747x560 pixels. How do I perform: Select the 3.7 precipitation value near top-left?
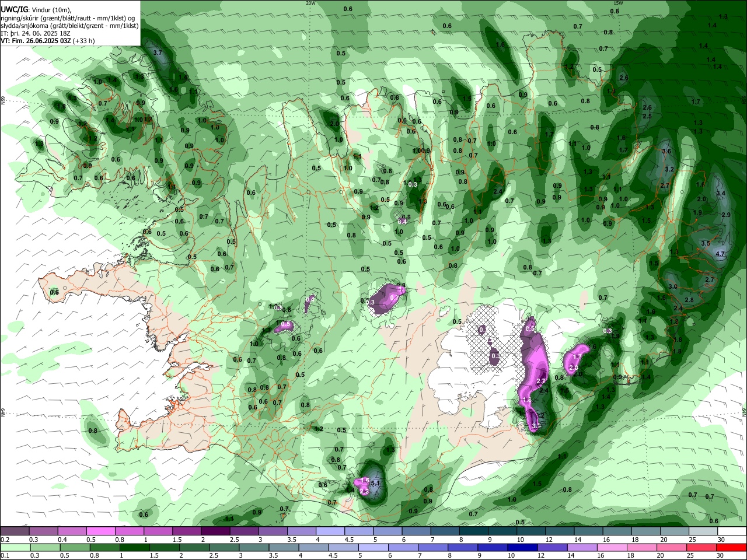[157, 52]
